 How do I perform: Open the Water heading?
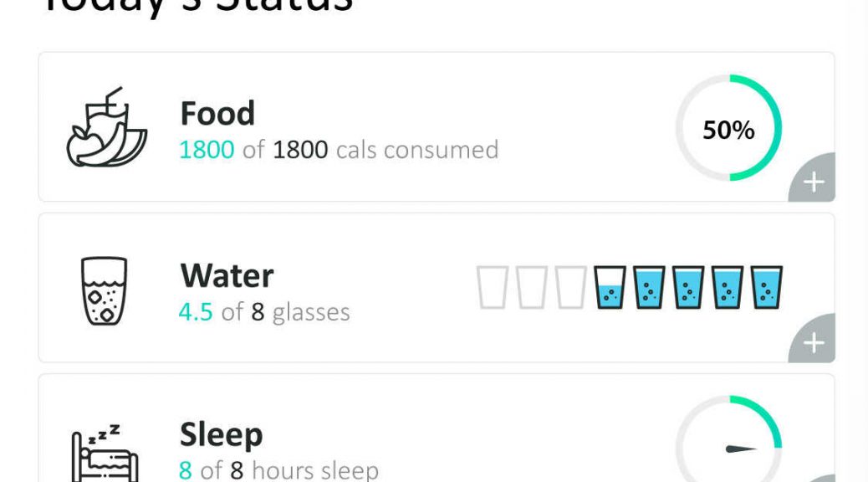point(227,275)
